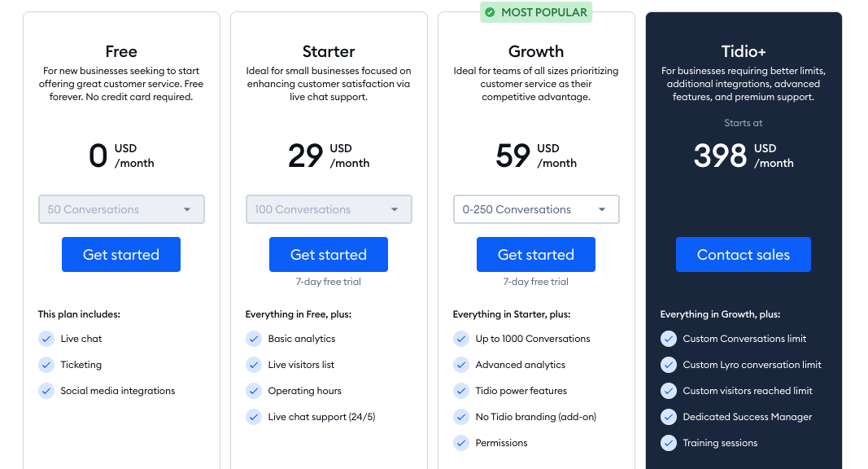Open the 100 Conversations dropdown in Starter plan
868x469 pixels.
(x=329, y=209)
